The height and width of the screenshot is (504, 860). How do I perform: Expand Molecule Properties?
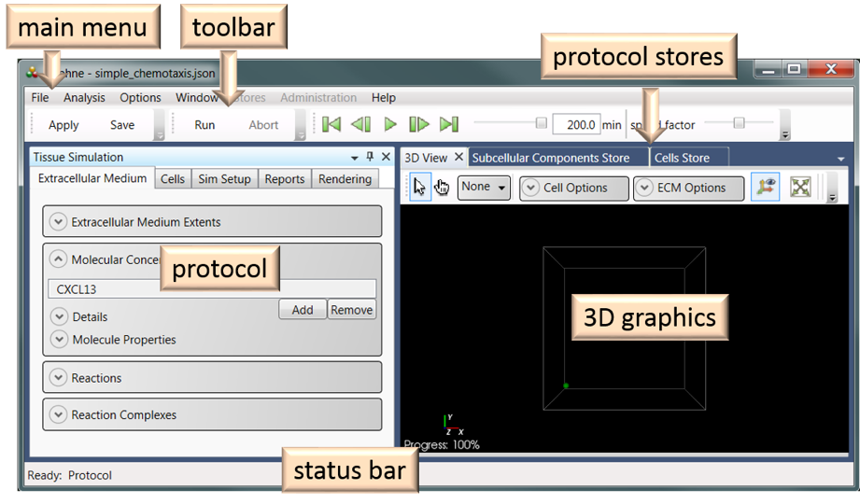tap(59, 340)
